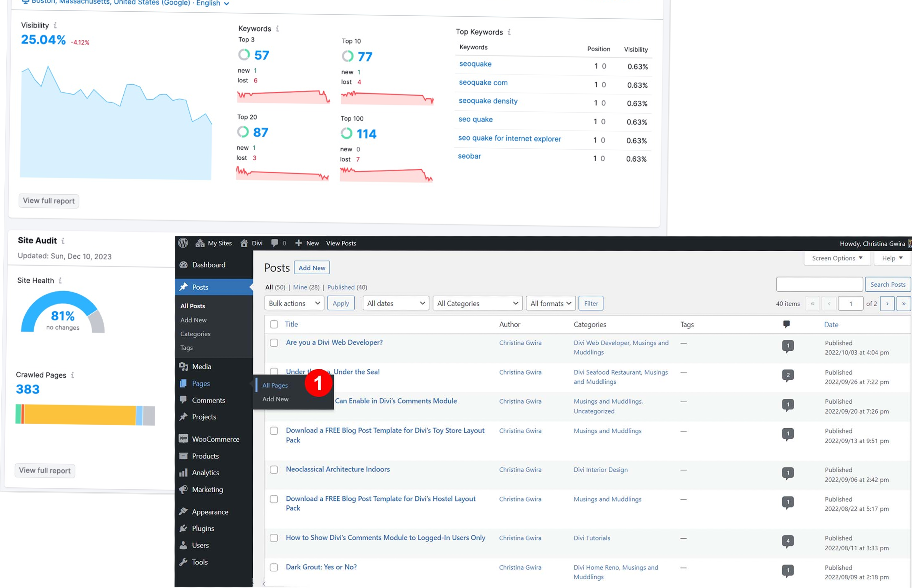Image resolution: width=912 pixels, height=588 pixels.
Task: Click View full report under Site Audit
Action: (x=45, y=471)
